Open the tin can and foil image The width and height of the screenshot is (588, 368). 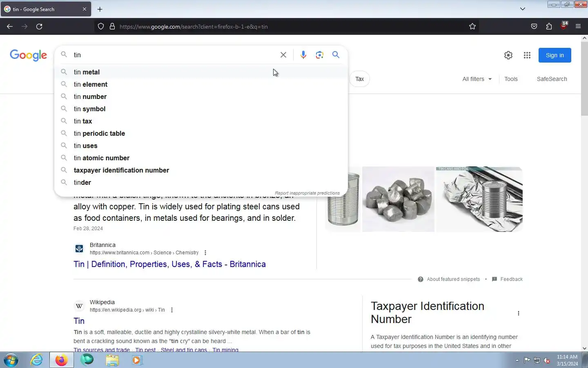tap(479, 199)
